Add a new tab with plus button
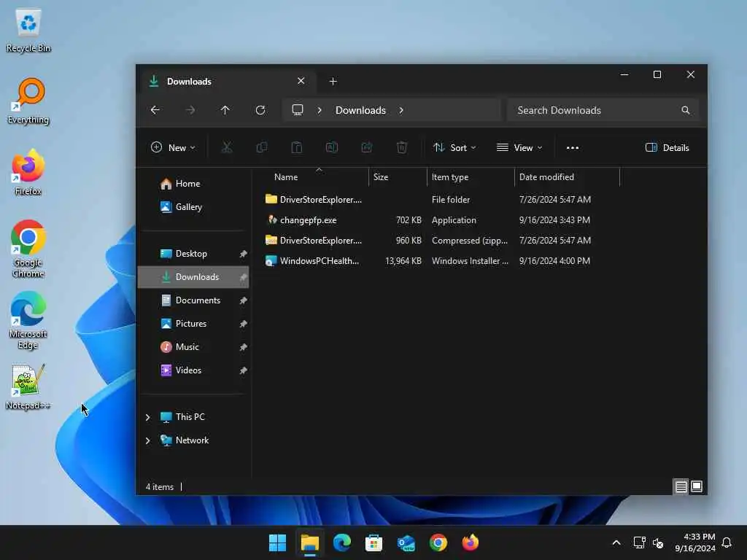The image size is (747, 560). [x=333, y=82]
